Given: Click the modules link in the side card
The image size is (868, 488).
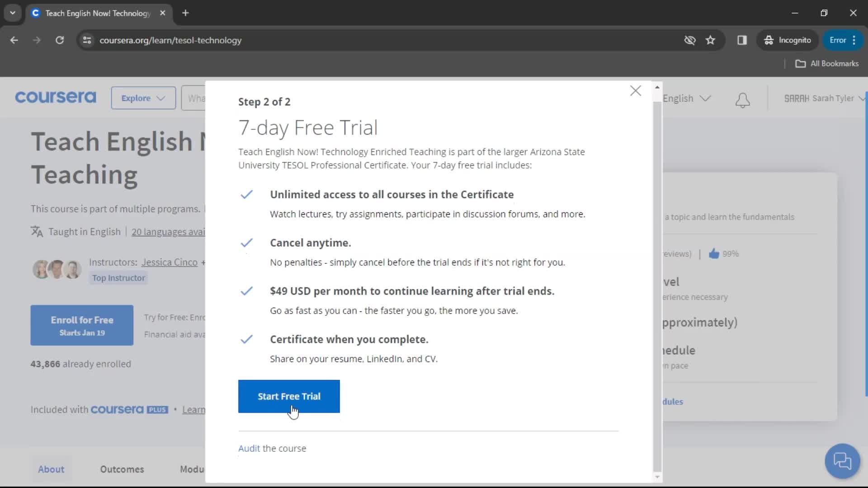Looking at the screenshot, I should pyautogui.click(x=673, y=401).
